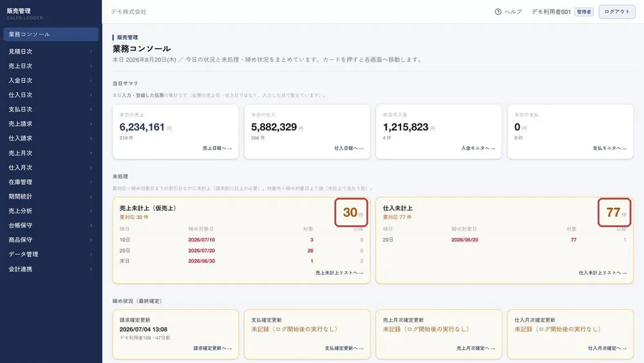The height and width of the screenshot is (363, 644).
Task: Follow the 仕入日報へ link
Action: point(348,148)
